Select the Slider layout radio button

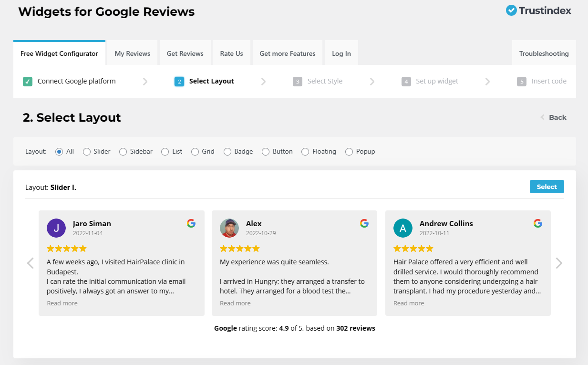coord(86,151)
